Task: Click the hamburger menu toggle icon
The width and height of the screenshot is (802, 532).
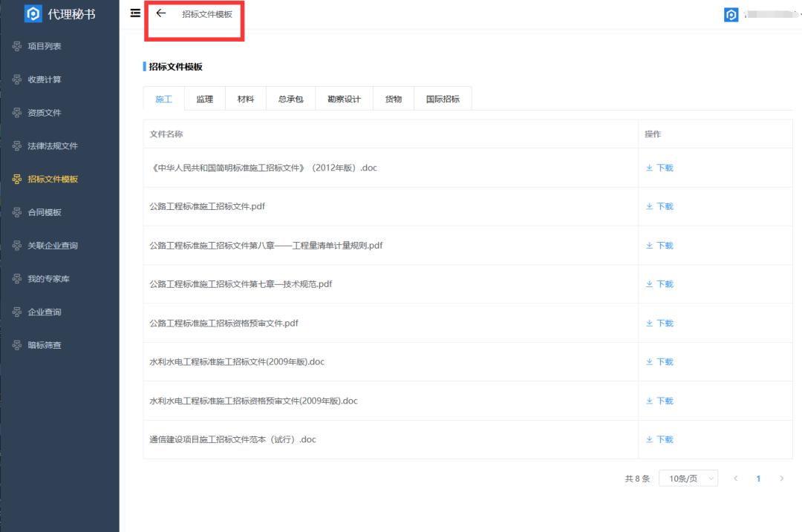Action: 134,13
